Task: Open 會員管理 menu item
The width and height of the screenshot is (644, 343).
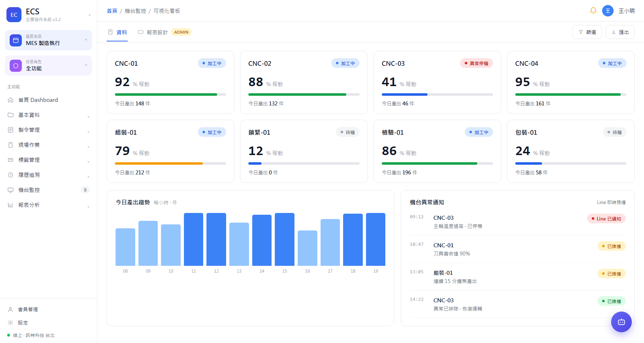Action: click(49, 309)
